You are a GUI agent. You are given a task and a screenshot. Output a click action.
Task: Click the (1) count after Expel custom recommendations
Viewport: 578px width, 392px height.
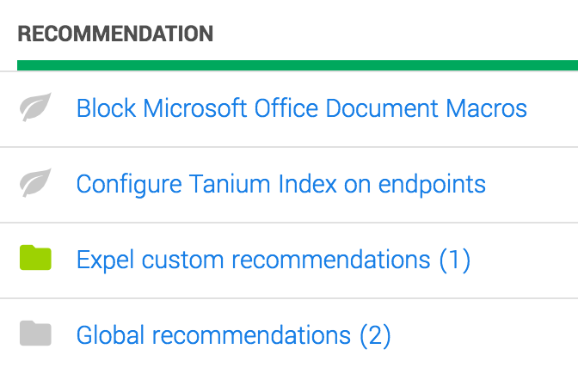[455, 260]
